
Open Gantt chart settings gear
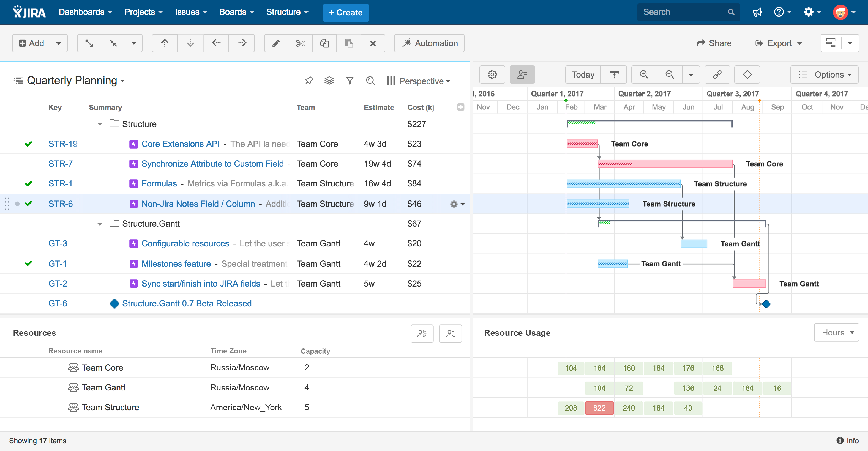(492, 75)
